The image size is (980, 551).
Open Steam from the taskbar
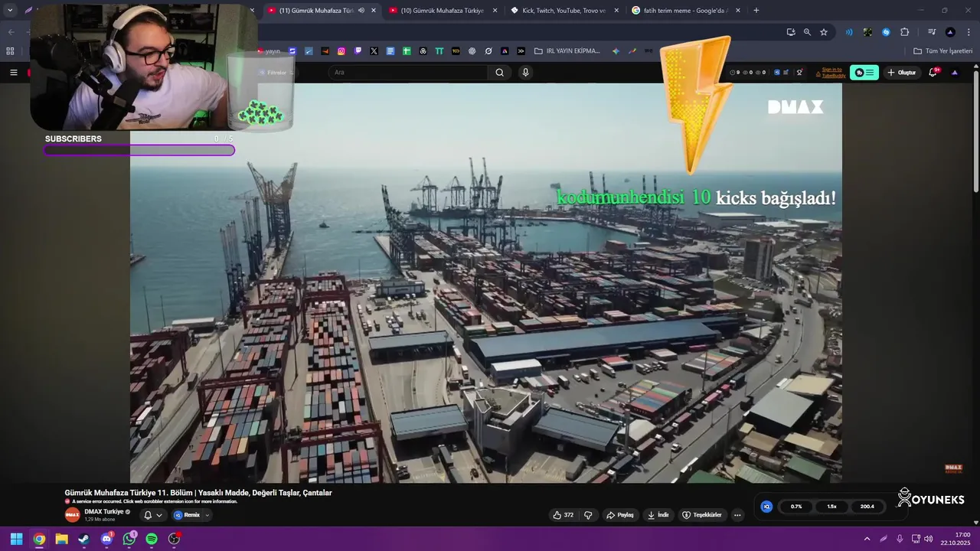click(83, 539)
